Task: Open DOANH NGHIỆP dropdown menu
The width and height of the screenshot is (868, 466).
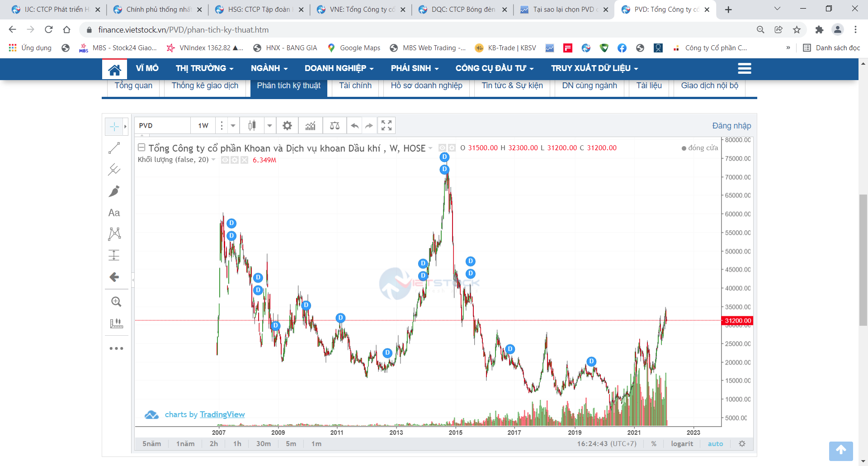Action: (339, 68)
